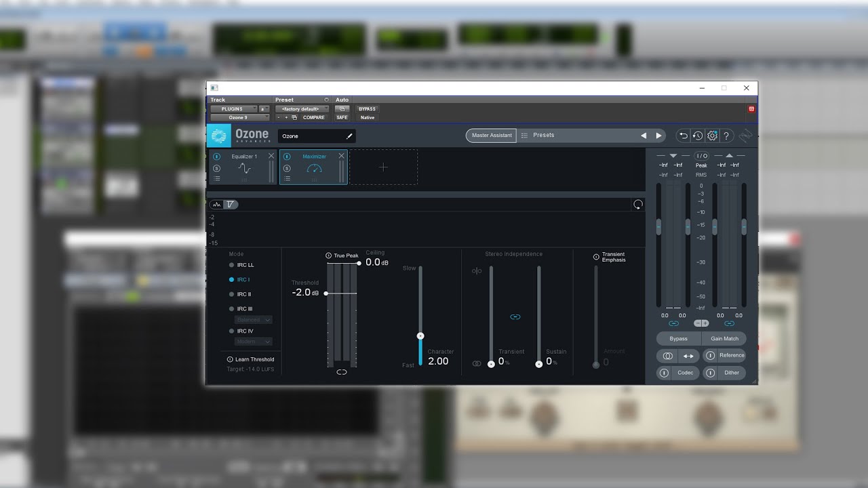Toggle Dither on
This screenshot has height=488, width=868.
tap(710, 373)
